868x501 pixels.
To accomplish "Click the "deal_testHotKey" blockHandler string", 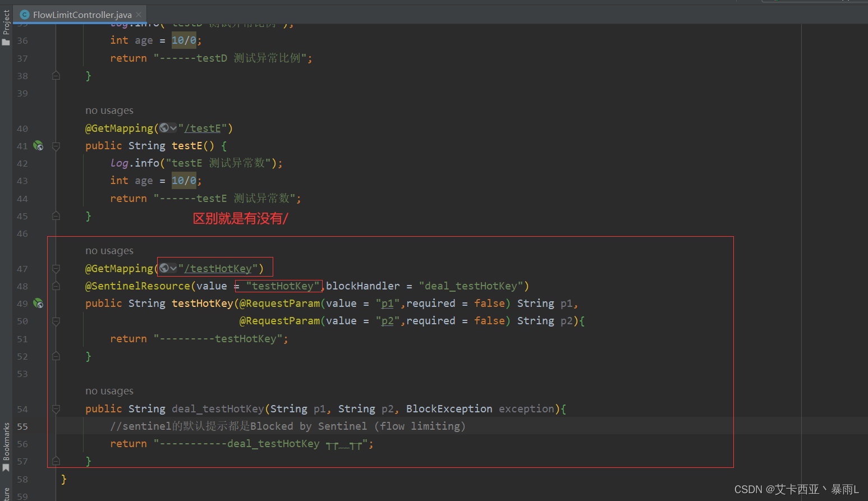I will (471, 286).
